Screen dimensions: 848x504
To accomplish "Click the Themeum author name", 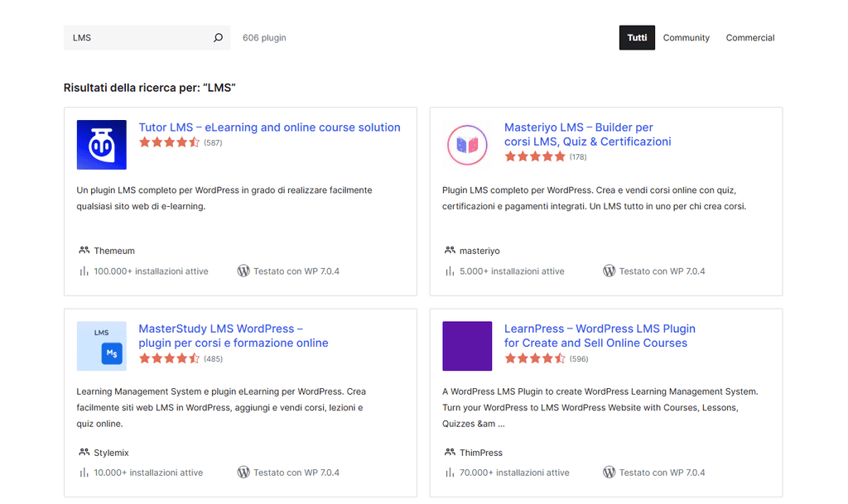I will [114, 251].
